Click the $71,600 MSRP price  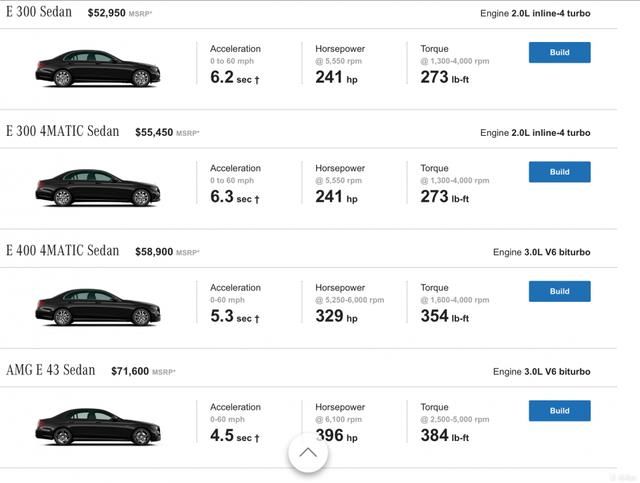pyautogui.click(x=143, y=371)
